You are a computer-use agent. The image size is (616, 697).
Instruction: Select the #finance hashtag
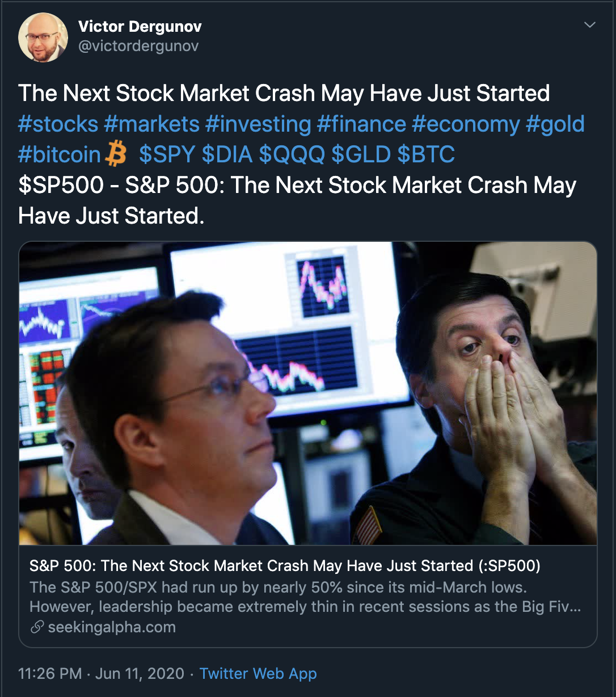361,124
